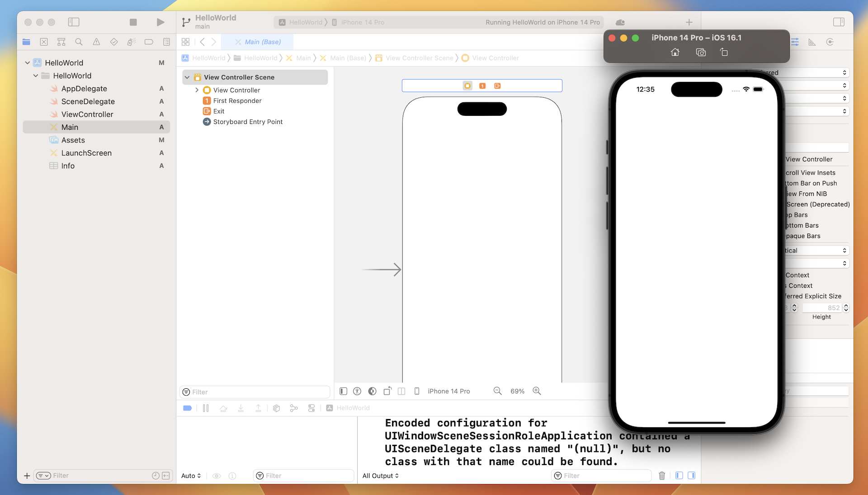The image size is (868, 495).
Task: Collapse the HelloWorld project root
Action: point(28,63)
